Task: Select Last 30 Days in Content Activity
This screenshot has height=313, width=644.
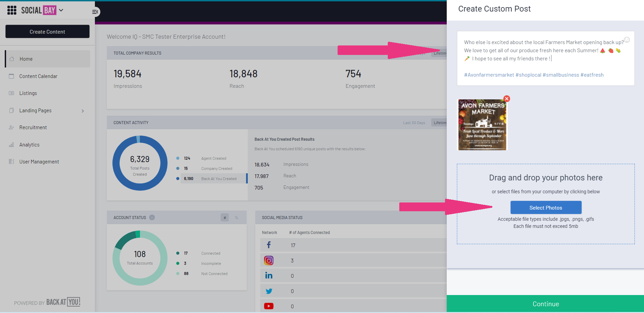Action: tap(414, 123)
